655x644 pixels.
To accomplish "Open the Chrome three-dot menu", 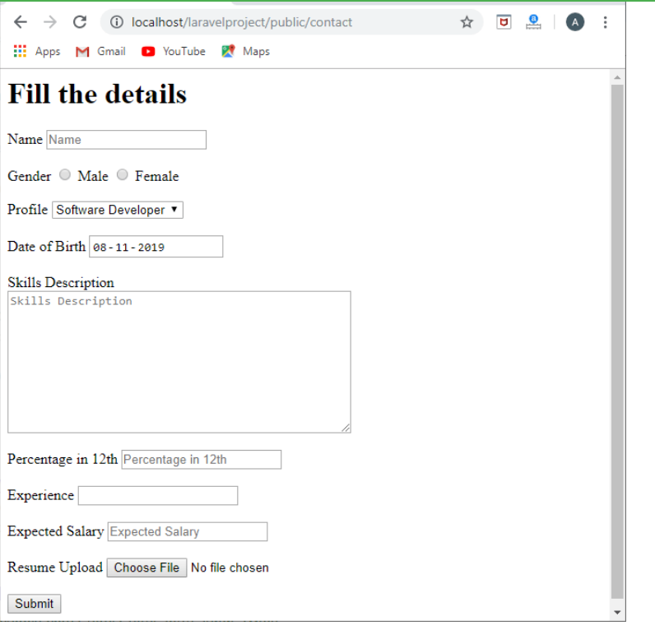I will pos(606,22).
